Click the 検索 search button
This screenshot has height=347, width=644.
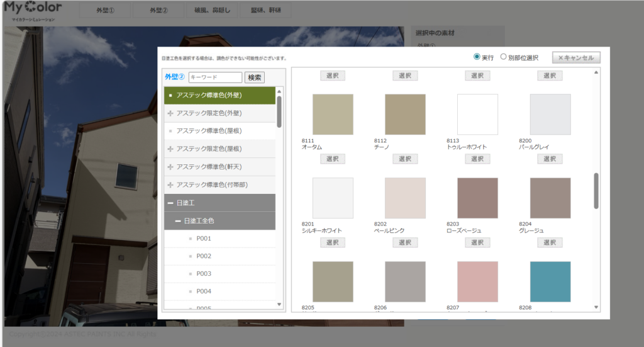pos(255,77)
